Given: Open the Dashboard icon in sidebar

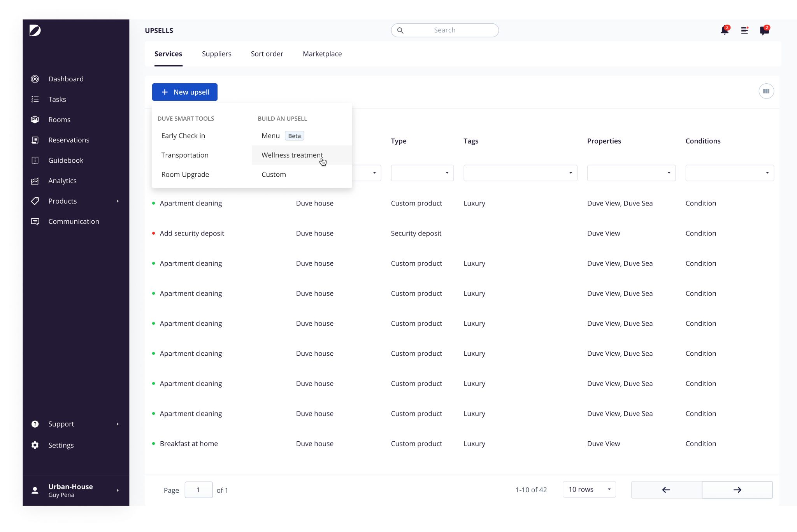Looking at the screenshot, I should (x=35, y=79).
